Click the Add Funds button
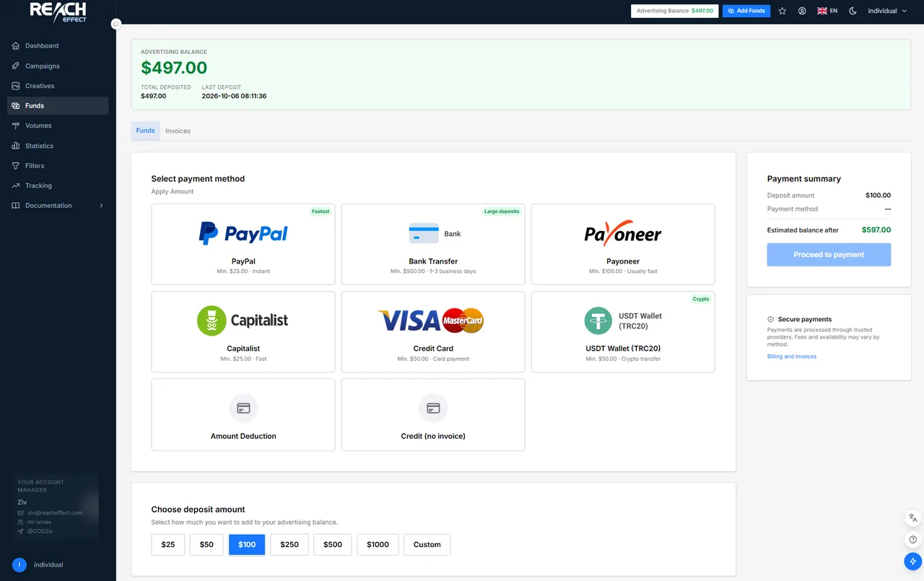 746,11
